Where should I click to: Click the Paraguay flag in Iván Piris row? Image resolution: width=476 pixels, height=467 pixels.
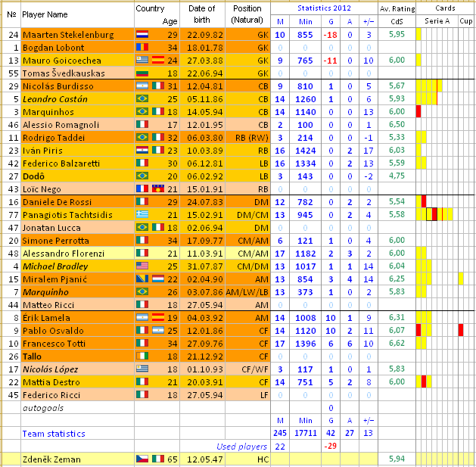pyautogui.click(x=142, y=150)
